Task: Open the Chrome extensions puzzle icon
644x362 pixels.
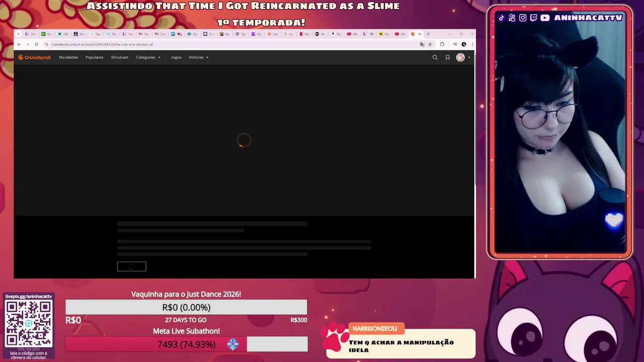Action: (x=442, y=44)
